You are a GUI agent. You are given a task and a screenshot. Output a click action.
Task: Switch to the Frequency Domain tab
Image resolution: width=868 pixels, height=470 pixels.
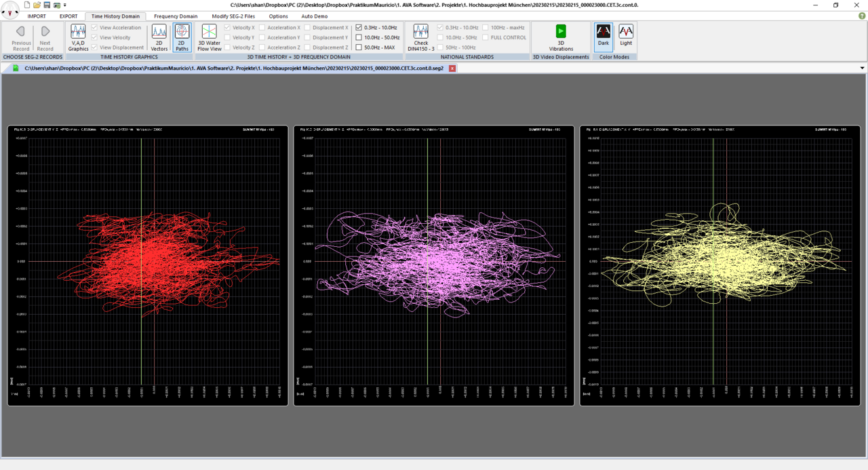tap(176, 16)
